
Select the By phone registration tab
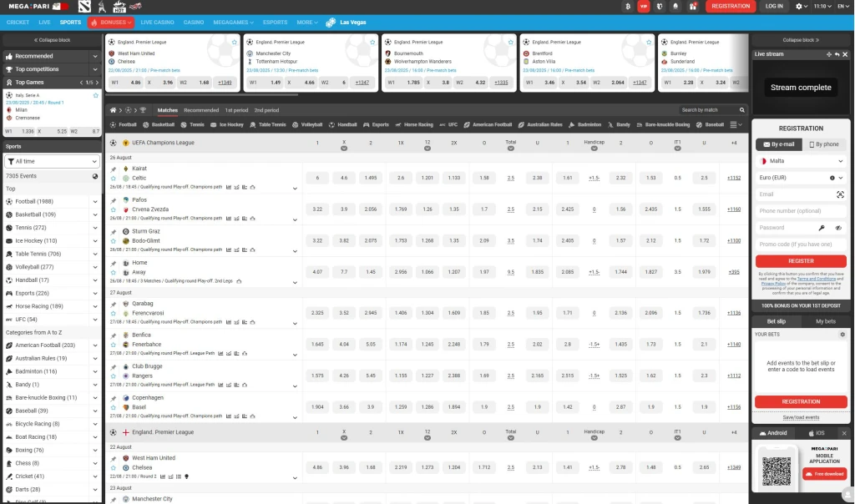tap(824, 144)
